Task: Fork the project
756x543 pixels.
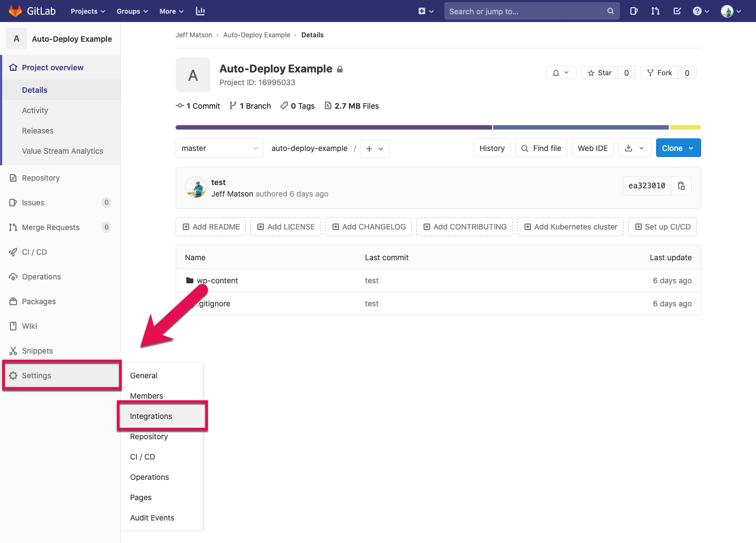Action: click(x=659, y=72)
